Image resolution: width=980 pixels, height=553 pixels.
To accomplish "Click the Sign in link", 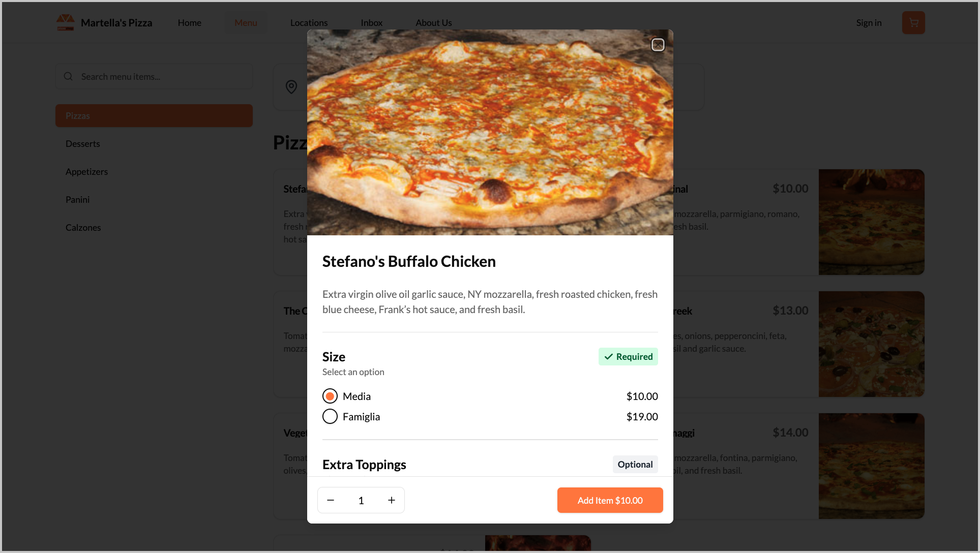I will pyautogui.click(x=869, y=23).
